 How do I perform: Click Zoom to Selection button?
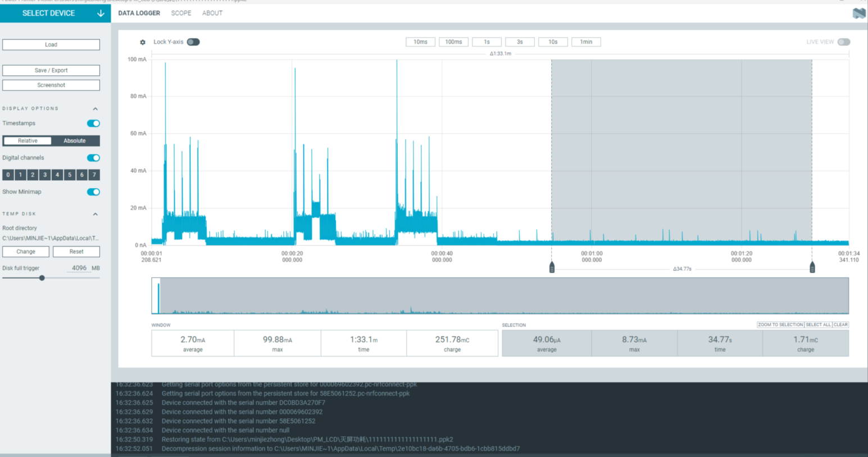coord(780,325)
